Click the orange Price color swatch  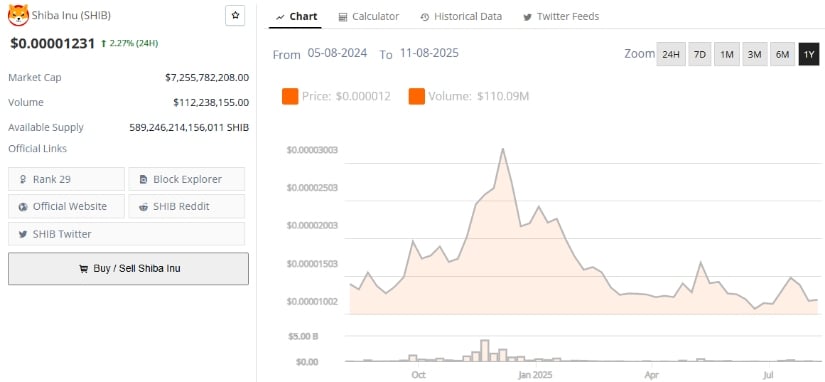click(x=290, y=96)
